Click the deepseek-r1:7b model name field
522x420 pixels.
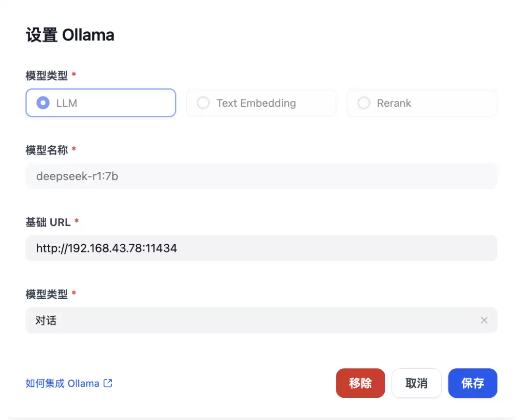[x=261, y=176]
